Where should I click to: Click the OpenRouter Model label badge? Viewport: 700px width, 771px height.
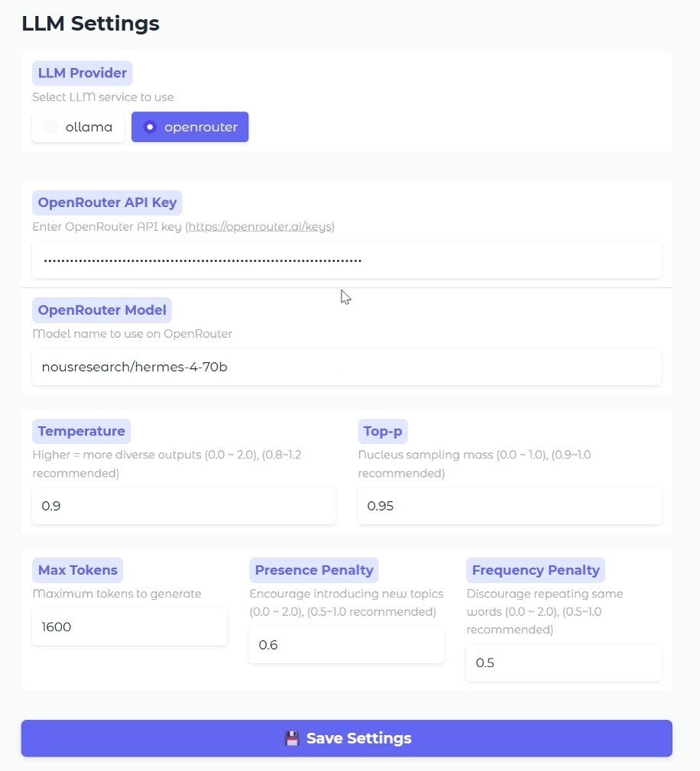(x=102, y=309)
